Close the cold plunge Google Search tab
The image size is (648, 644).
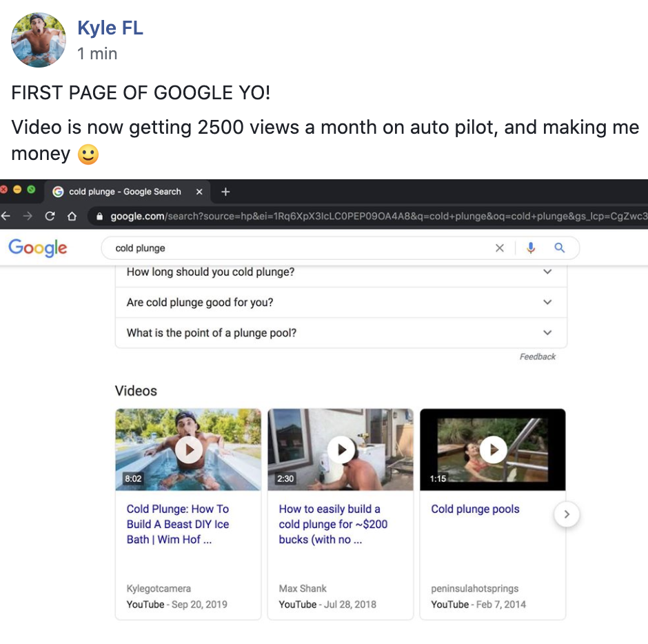(199, 192)
